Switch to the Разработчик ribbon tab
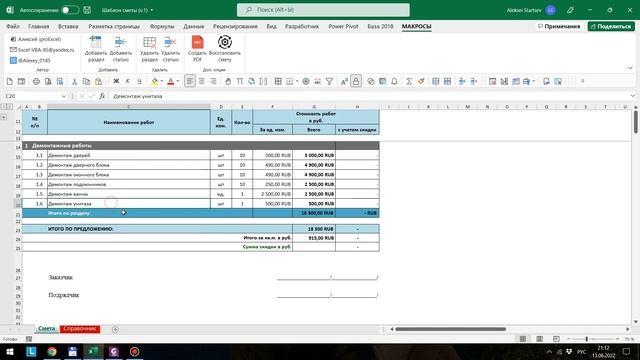Viewport: 640px width, 360px height. (302, 26)
